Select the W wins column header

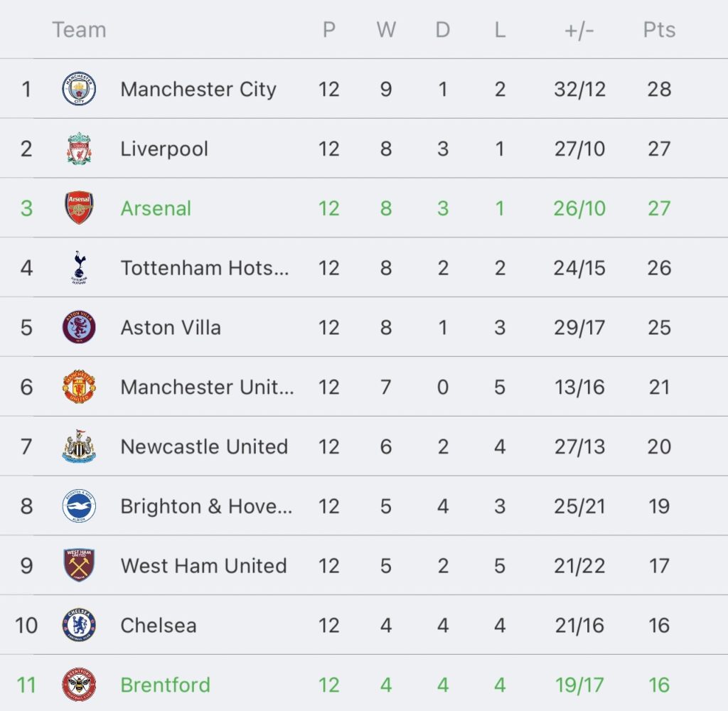[386, 30]
